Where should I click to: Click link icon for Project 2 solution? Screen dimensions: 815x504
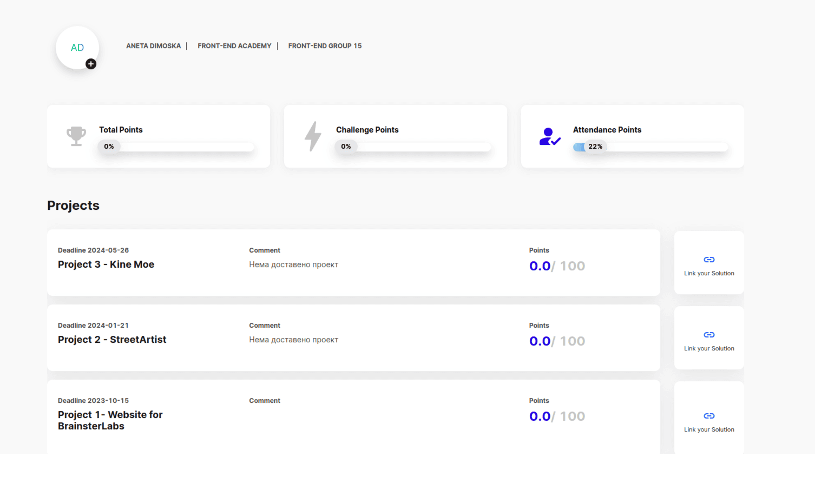click(709, 335)
